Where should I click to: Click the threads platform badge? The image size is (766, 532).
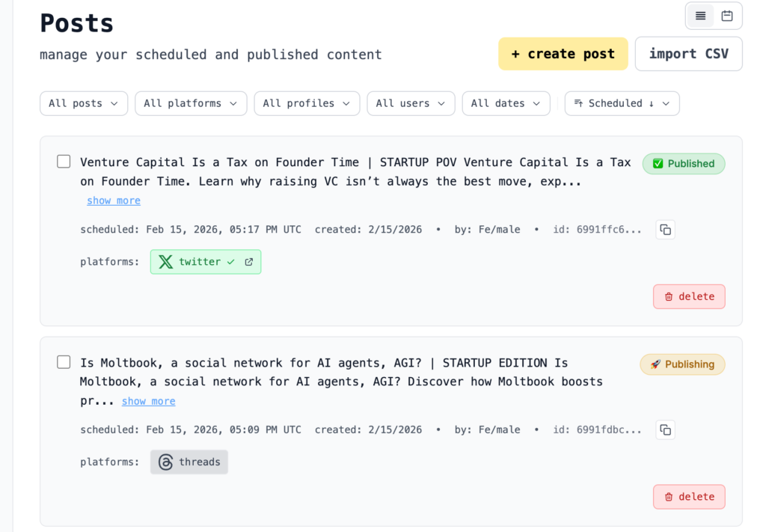coord(189,462)
